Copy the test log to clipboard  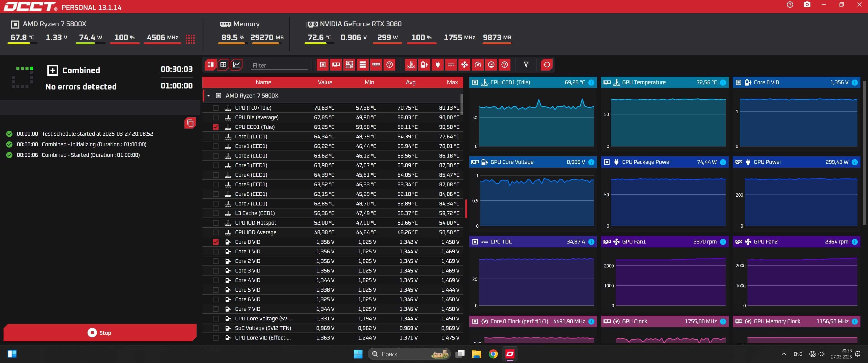190,123
